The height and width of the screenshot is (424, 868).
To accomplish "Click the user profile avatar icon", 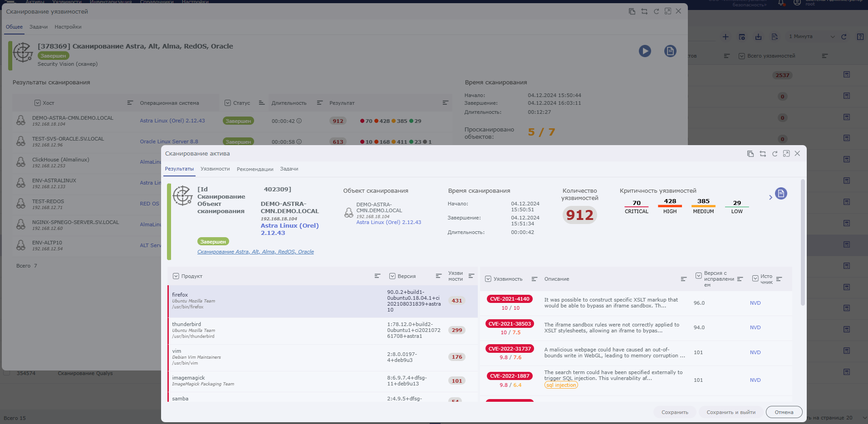I will [797, 3].
